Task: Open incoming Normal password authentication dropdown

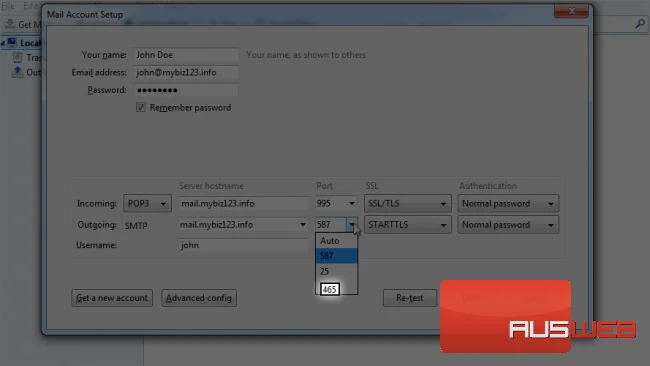Action: (x=508, y=204)
